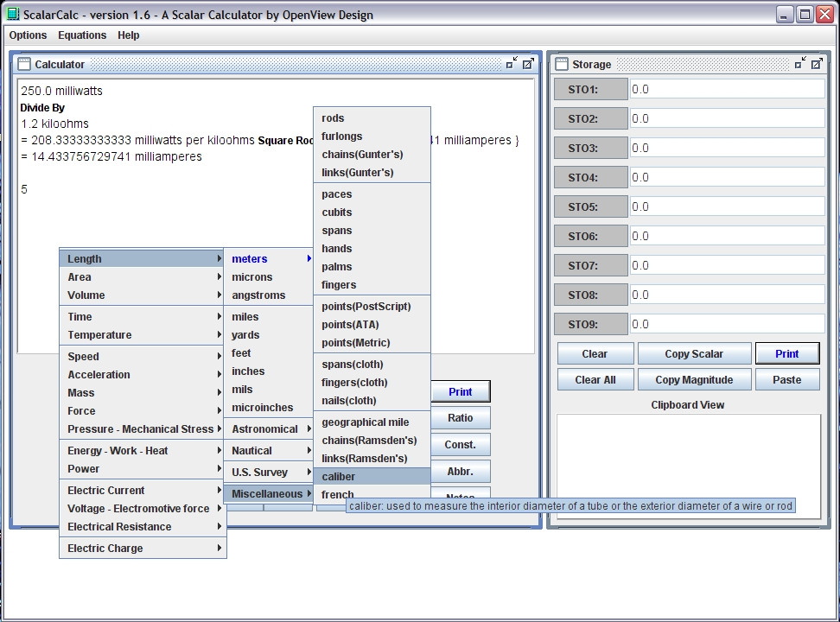Expand the Miscellaneous length submenu
840x622 pixels.
point(268,493)
